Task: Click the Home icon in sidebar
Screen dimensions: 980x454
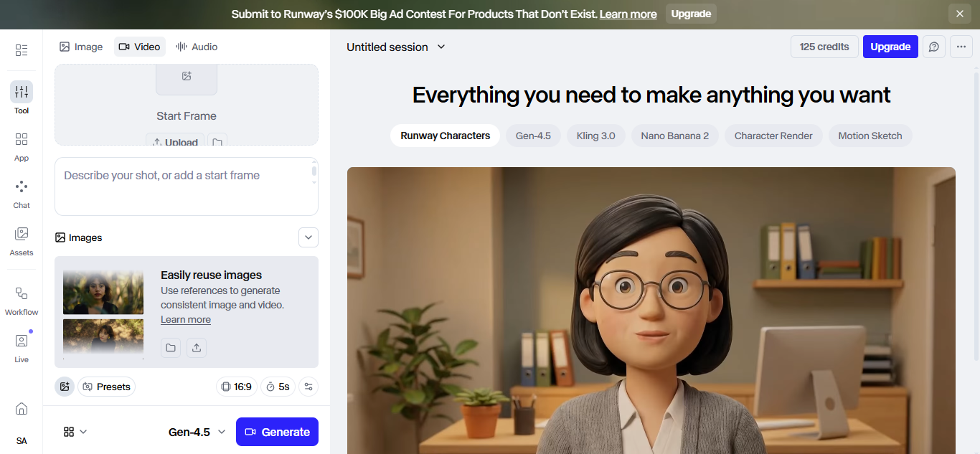Action: pyautogui.click(x=22, y=409)
